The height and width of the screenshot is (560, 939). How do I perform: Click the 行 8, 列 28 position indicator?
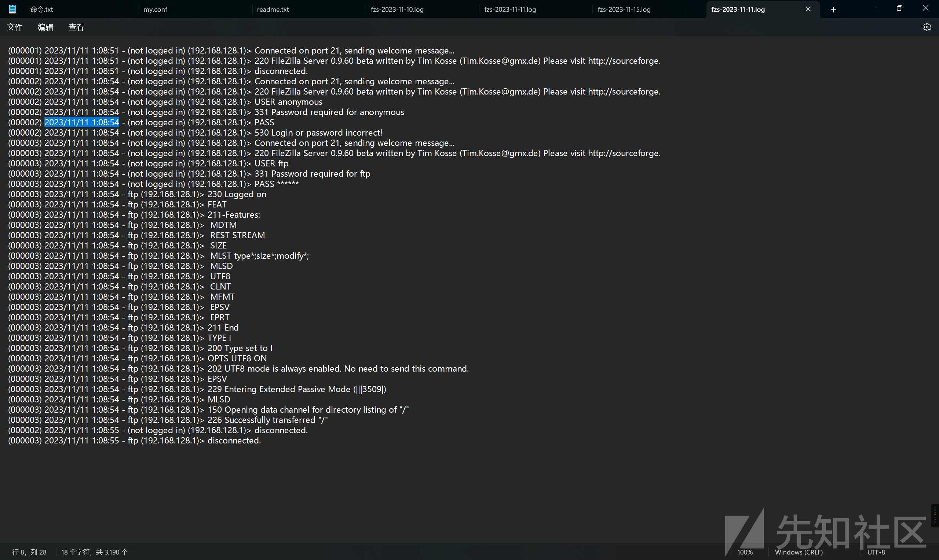click(x=29, y=552)
